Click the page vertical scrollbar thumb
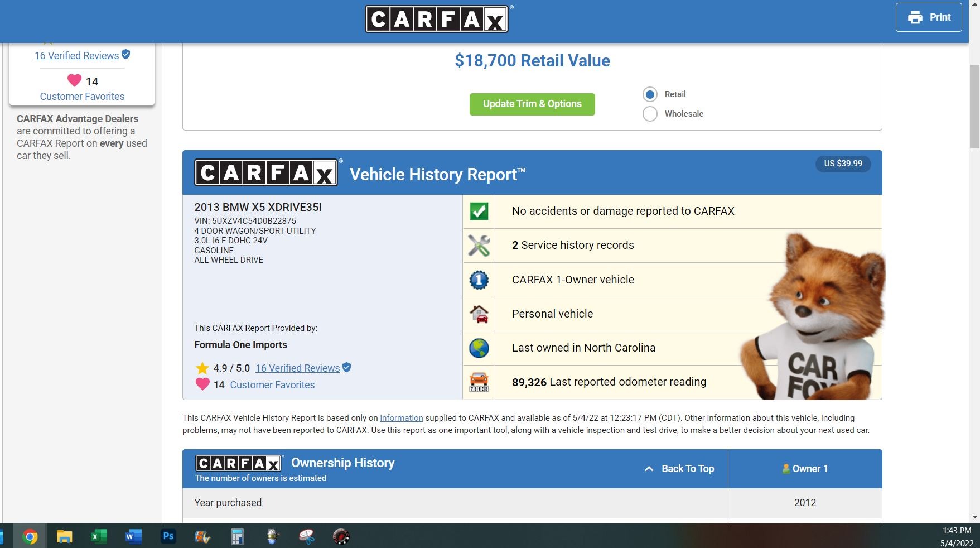 pyautogui.click(x=974, y=106)
